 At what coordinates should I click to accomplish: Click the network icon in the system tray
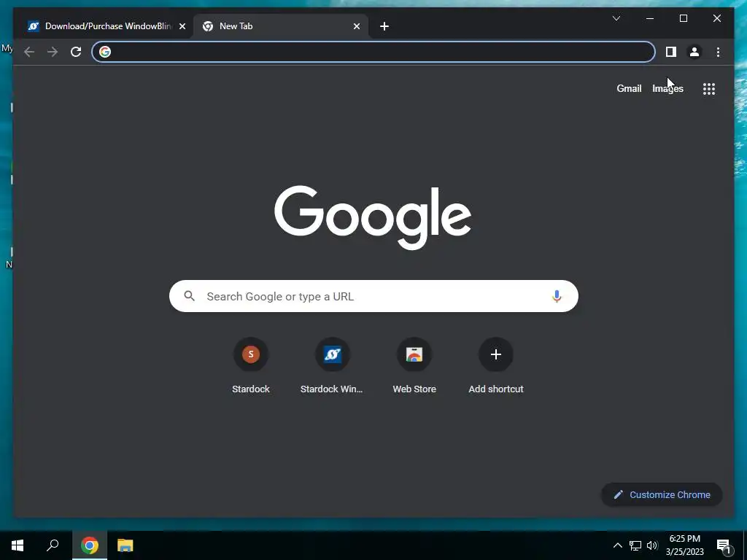click(x=635, y=545)
